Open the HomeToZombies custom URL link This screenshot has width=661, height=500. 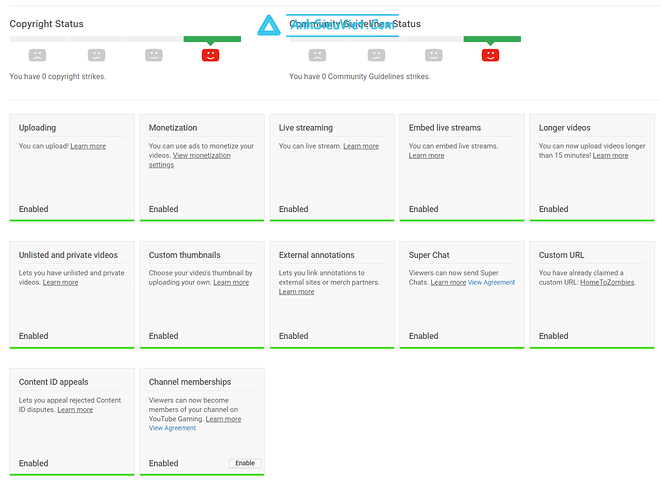click(x=607, y=282)
